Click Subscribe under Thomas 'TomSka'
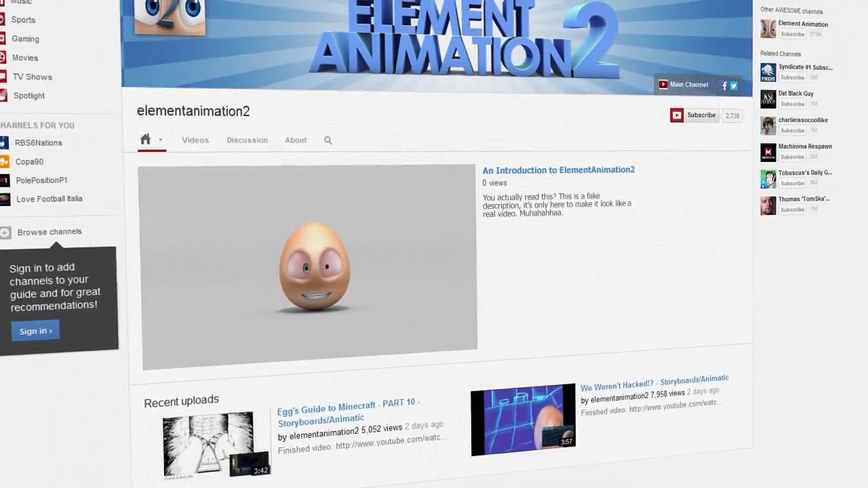Image resolution: width=868 pixels, height=488 pixels. (792, 209)
